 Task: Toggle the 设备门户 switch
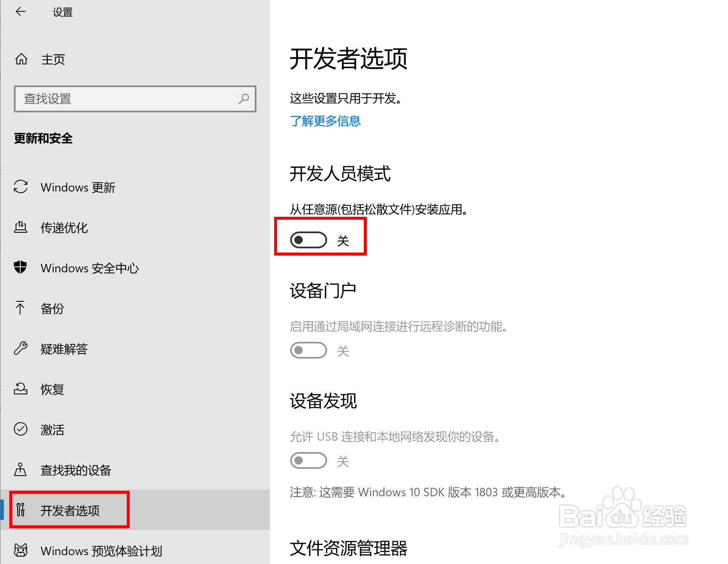tap(309, 350)
